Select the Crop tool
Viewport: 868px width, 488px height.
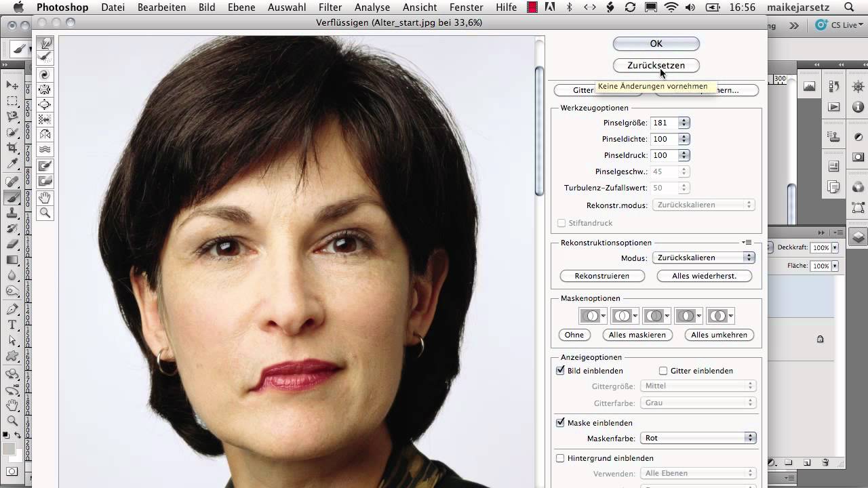point(12,148)
